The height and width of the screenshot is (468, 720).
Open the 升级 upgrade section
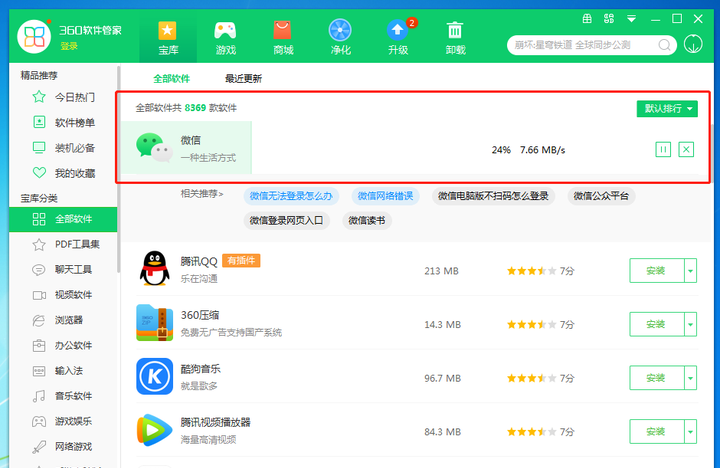398,38
